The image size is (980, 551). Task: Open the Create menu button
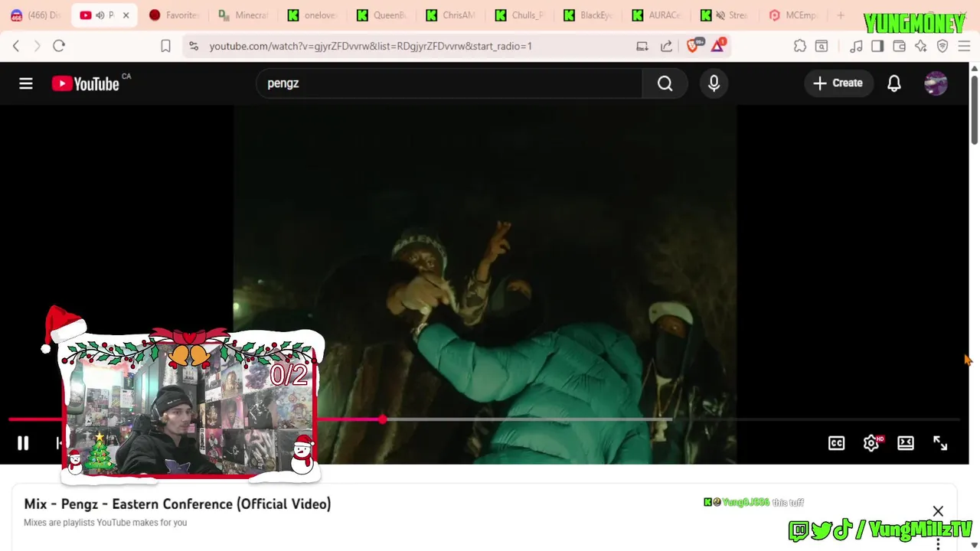coord(838,83)
